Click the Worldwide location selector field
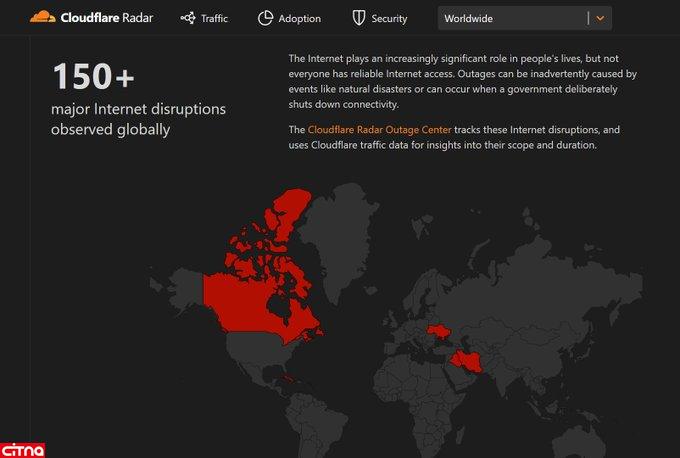 [x=512, y=18]
